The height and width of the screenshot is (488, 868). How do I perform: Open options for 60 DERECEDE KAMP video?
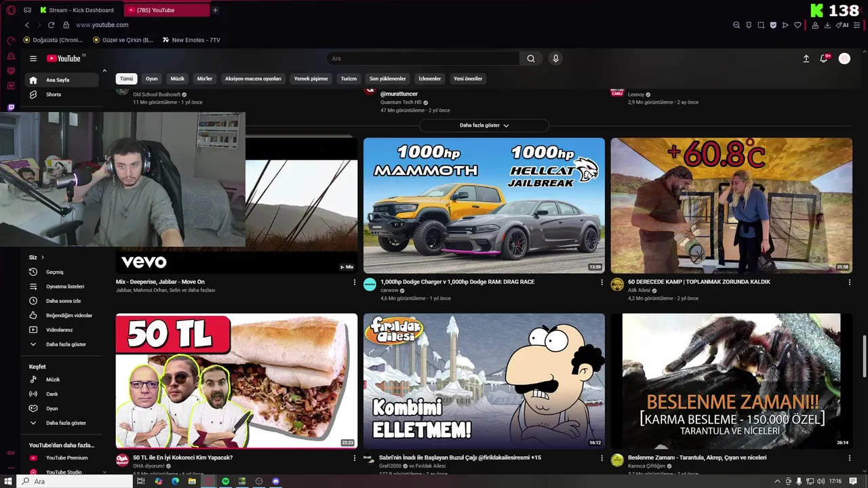849,282
